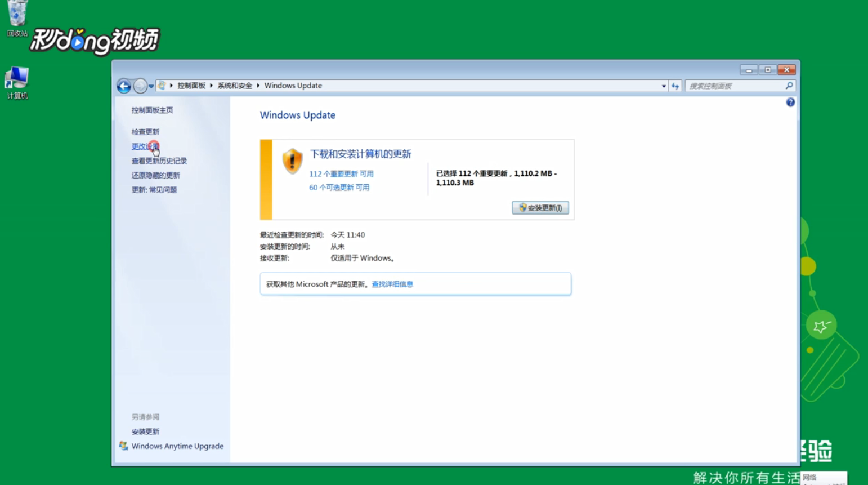
Task: Maximize the Windows Update window
Action: [767, 70]
